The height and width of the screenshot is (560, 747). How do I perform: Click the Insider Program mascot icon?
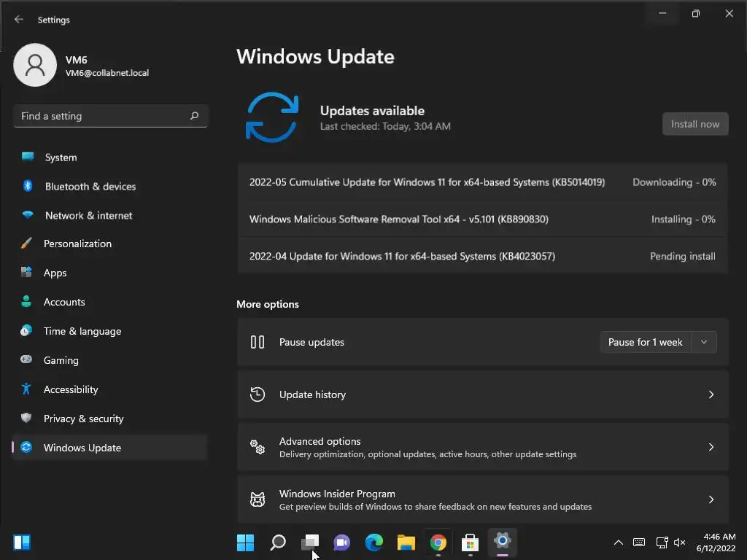coord(258,499)
